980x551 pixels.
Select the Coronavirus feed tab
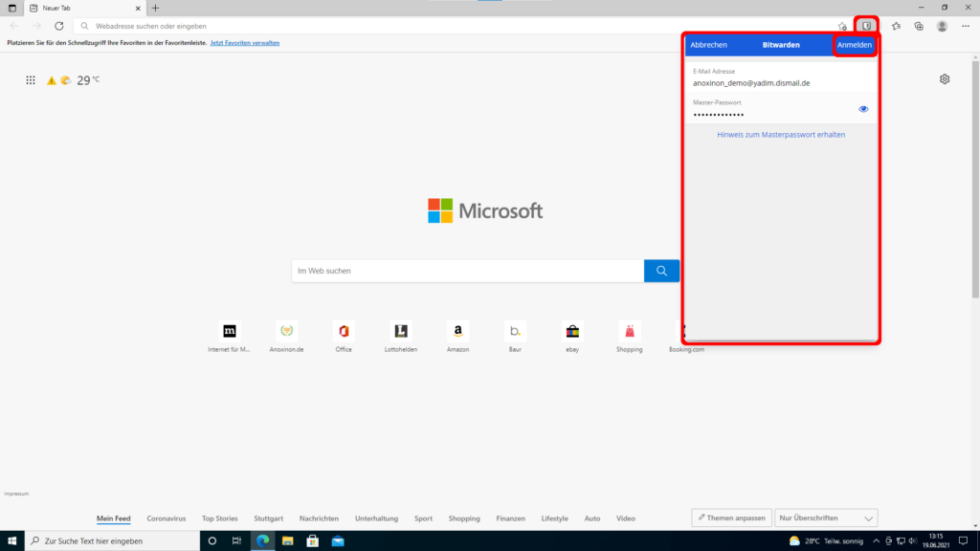coord(167,518)
